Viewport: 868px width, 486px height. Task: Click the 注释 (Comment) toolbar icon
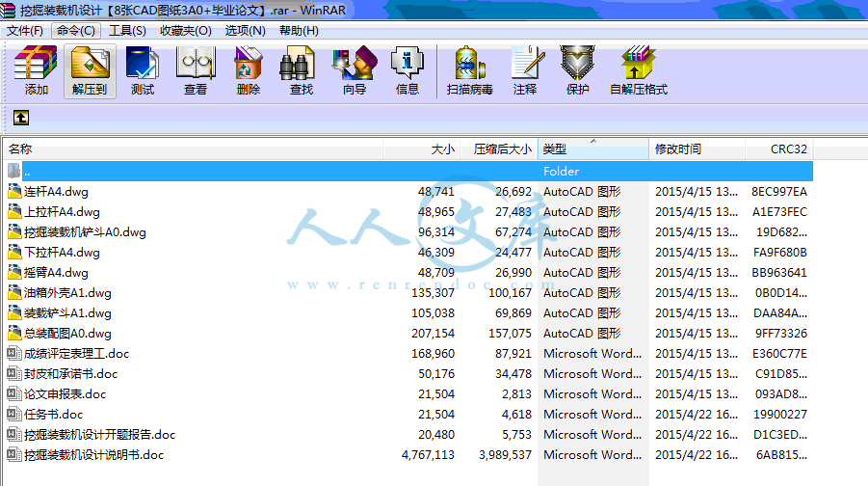pyautogui.click(x=527, y=62)
